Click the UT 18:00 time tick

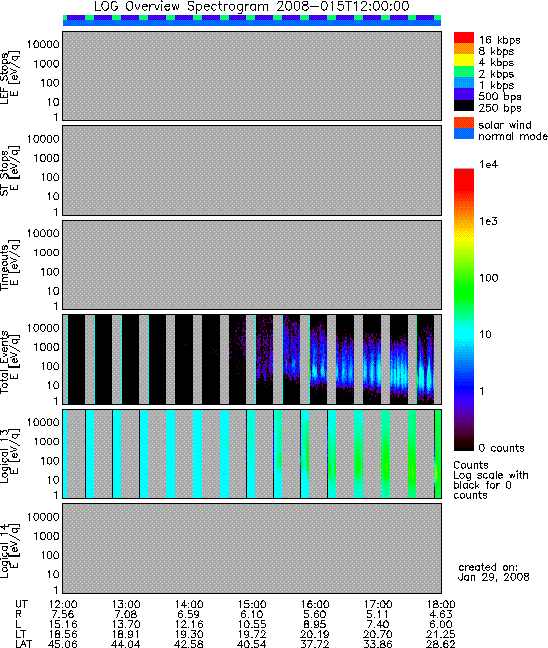[441, 604]
